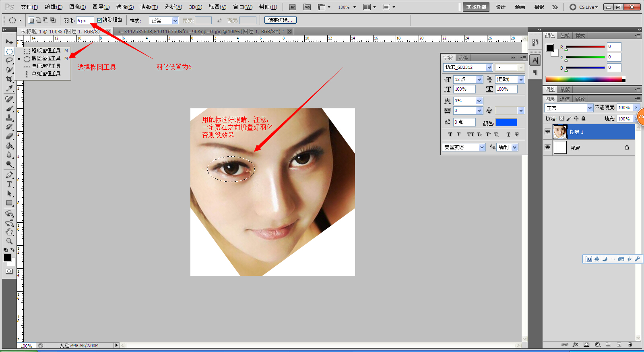Switch to the 通道 tab

point(565,99)
